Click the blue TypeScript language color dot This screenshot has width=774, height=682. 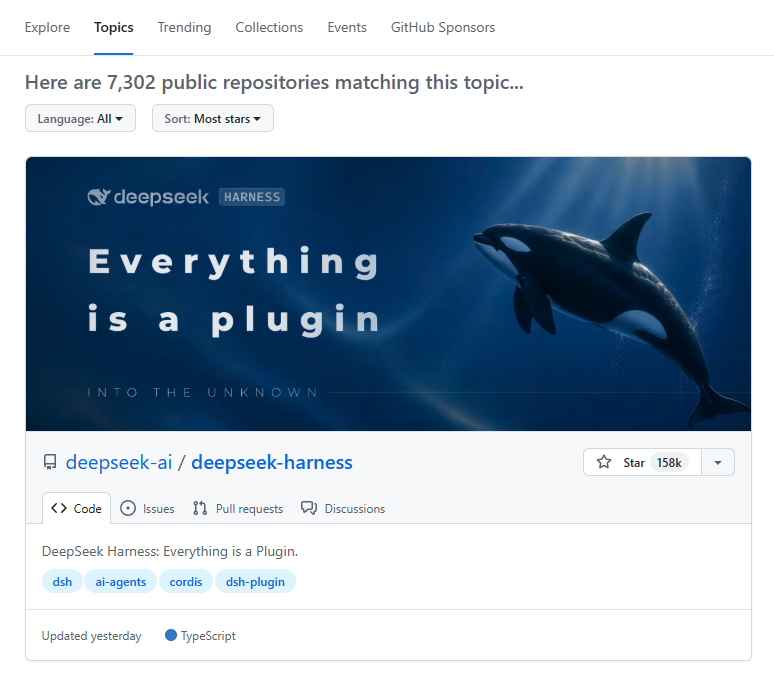171,635
